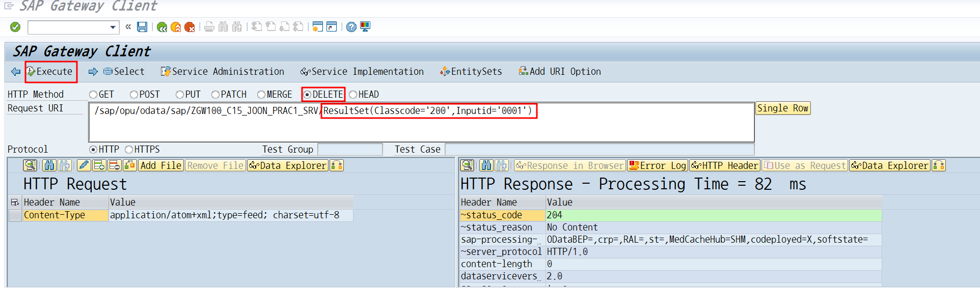Open the Error Log
The image size is (980, 288).
click(x=658, y=165)
